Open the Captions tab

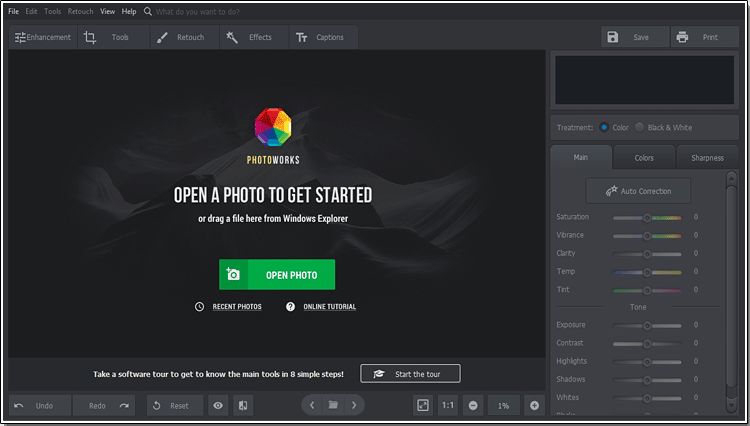tap(323, 37)
